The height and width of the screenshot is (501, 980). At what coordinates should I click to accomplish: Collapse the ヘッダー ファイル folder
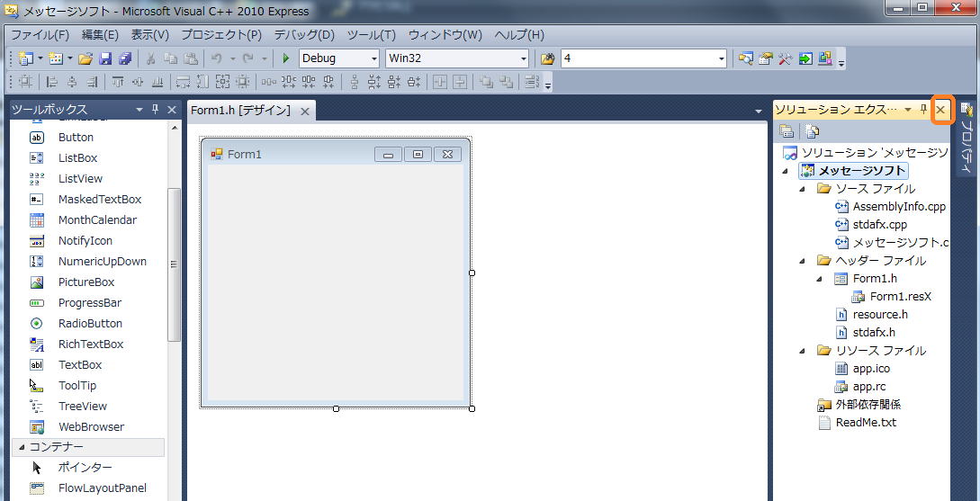click(803, 261)
